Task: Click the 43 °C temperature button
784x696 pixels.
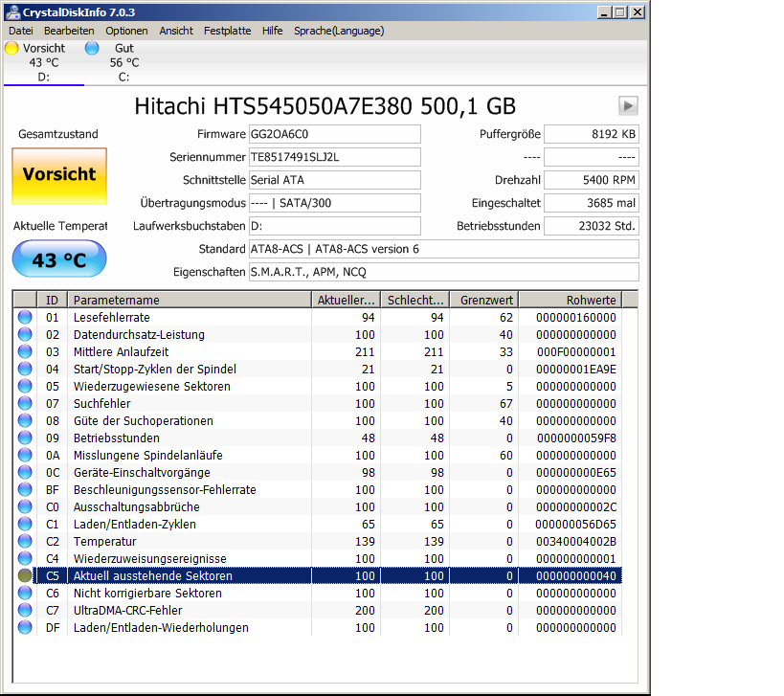Action: click(x=59, y=259)
